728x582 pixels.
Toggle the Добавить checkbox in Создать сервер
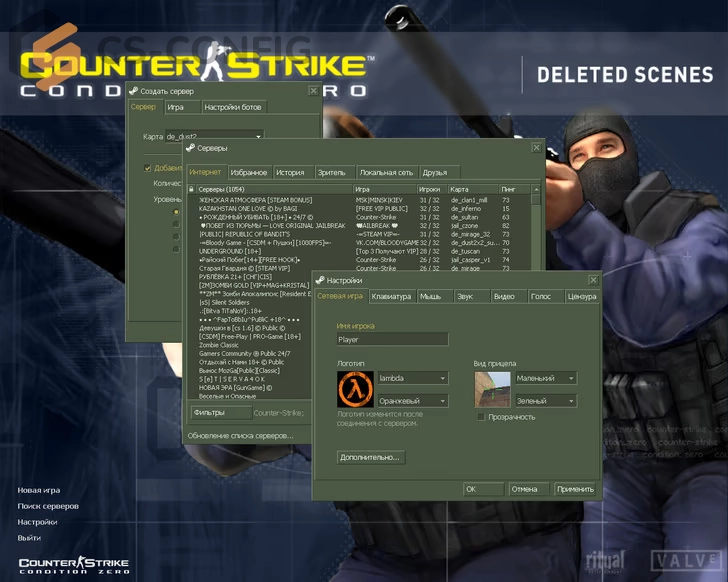[147, 168]
